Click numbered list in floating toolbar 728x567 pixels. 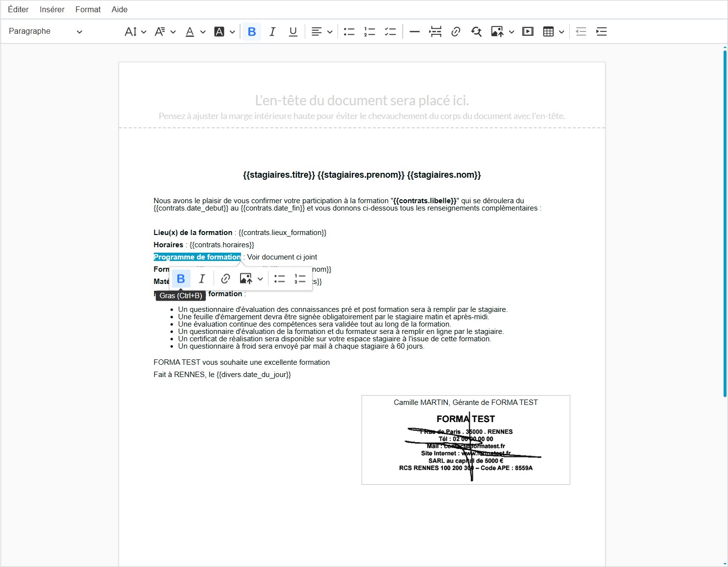[x=300, y=279]
